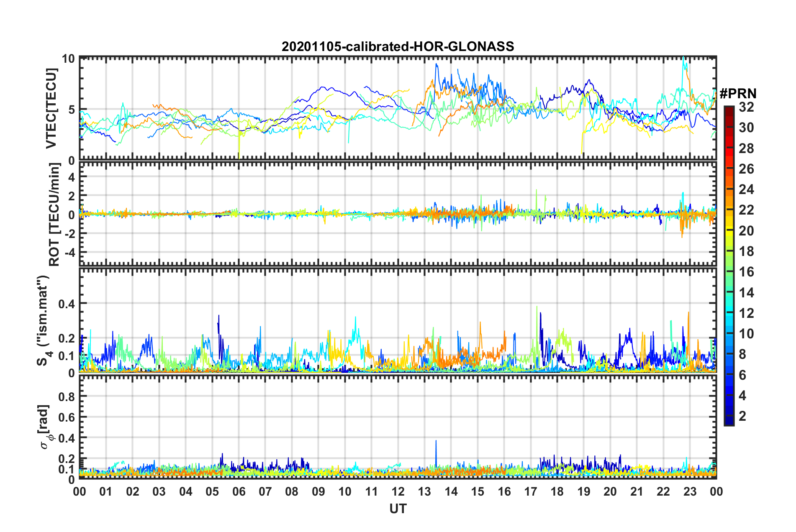Select the "5" tick on VTEC axis
The width and height of the screenshot is (796, 532).
tap(72, 110)
